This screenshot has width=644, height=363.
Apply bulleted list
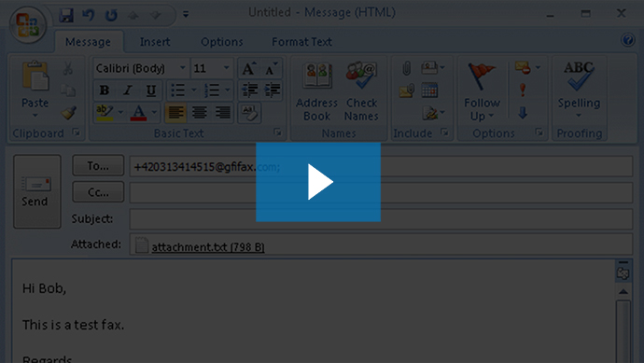[178, 91]
